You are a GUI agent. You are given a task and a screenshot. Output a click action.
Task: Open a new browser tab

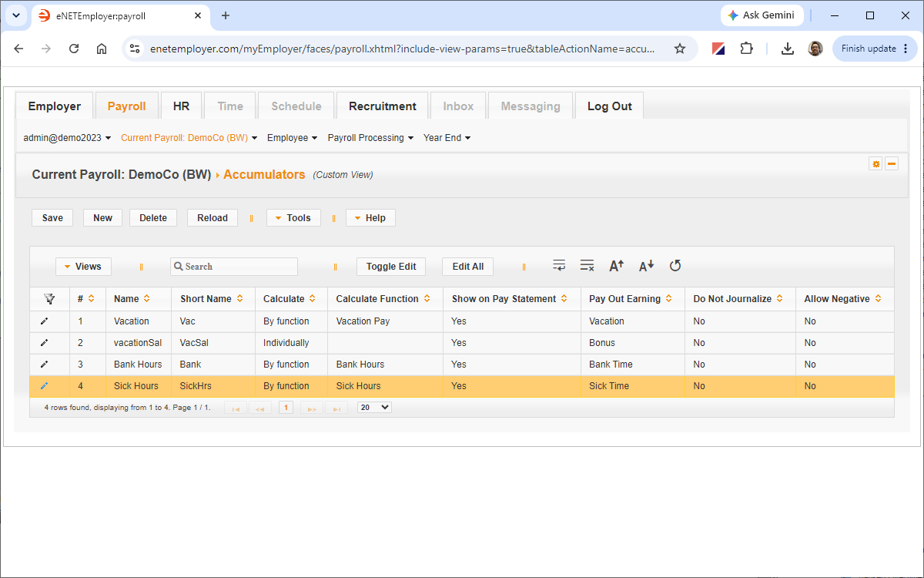[x=226, y=15]
